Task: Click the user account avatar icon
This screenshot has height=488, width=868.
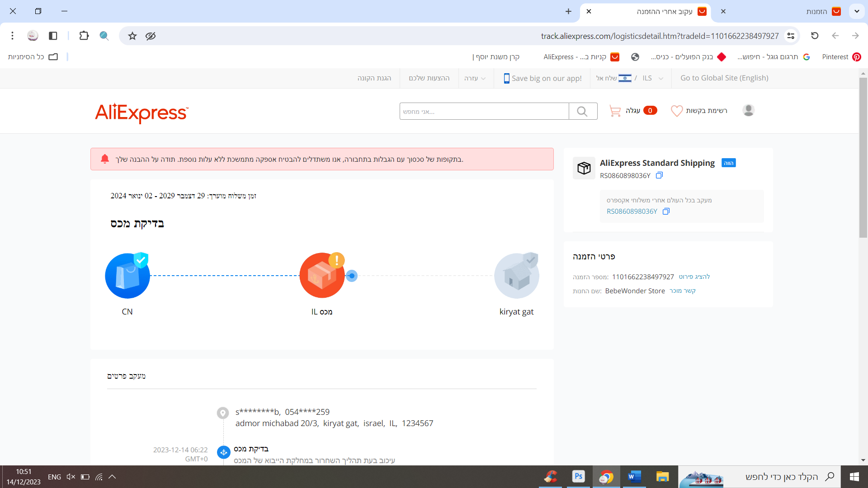Action: (748, 110)
